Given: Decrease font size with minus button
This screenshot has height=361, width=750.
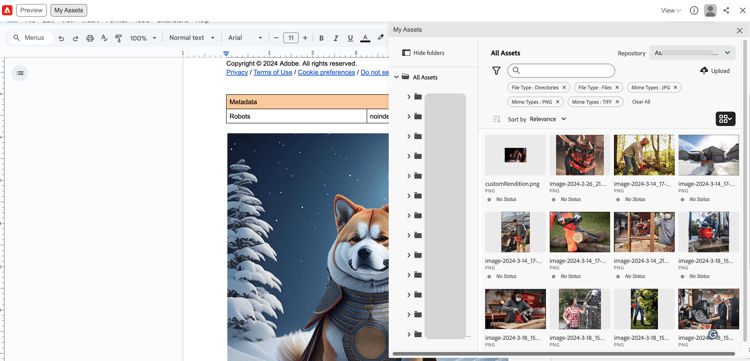Looking at the screenshot, I should 276,38.
